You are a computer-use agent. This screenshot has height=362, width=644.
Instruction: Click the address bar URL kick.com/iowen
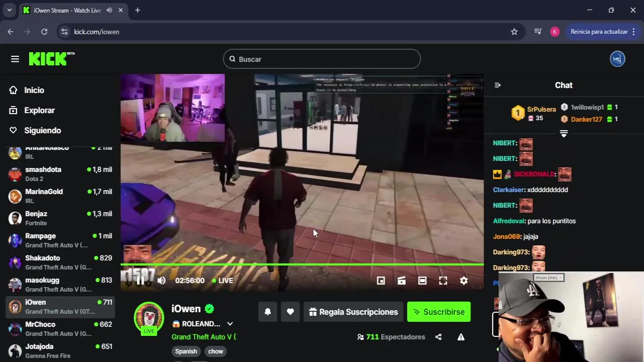click(x=97, y=32)
